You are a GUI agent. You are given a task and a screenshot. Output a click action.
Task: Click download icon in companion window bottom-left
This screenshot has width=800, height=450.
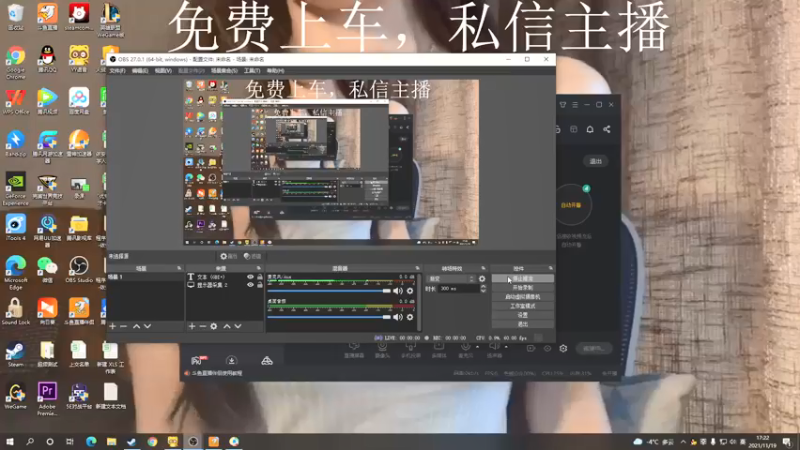231,361
